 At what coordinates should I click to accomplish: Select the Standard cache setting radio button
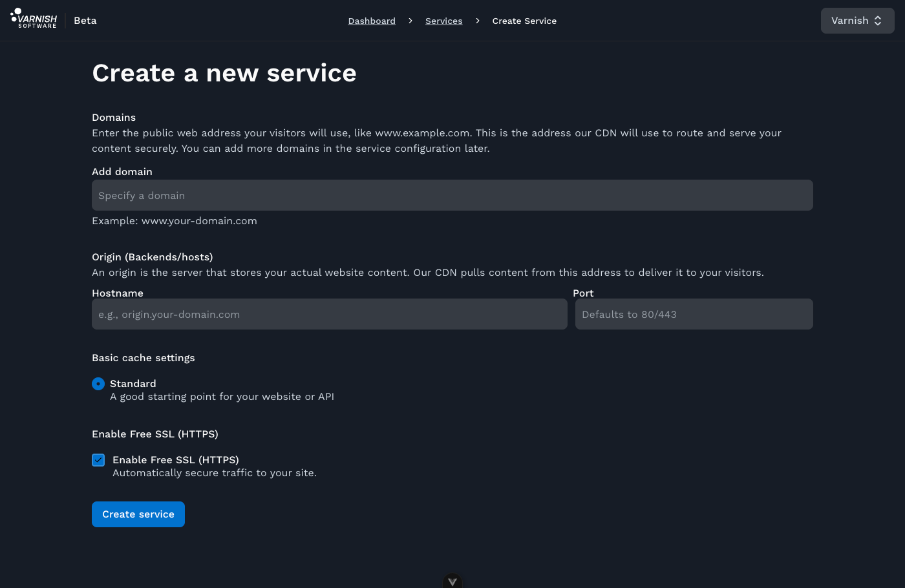(x=98, y=383)
